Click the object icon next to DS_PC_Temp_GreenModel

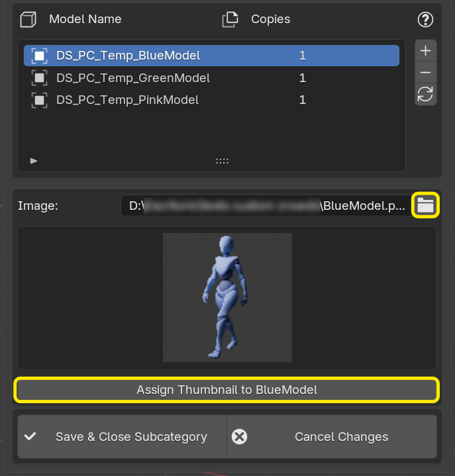click(40, 78)
